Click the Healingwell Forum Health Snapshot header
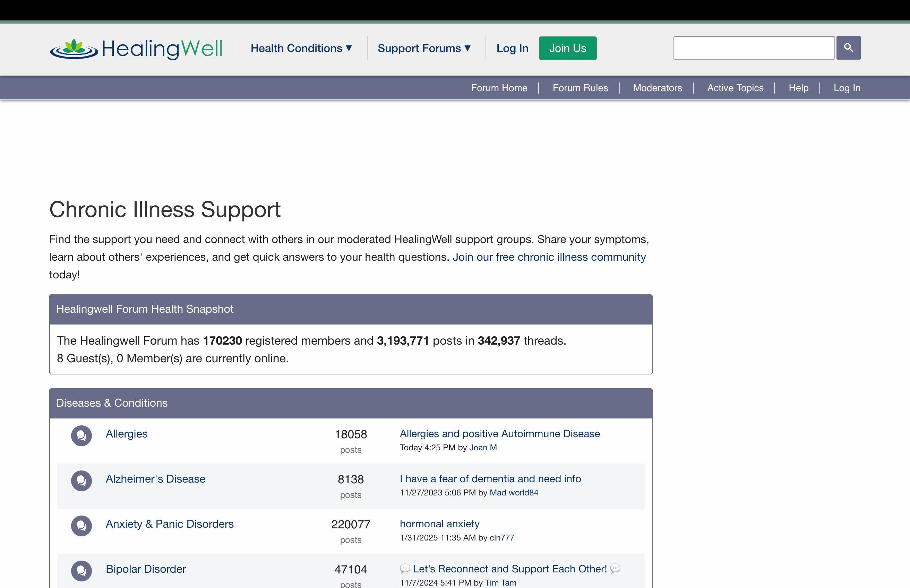This screenshot has height=588, width=910. point(145,309)
